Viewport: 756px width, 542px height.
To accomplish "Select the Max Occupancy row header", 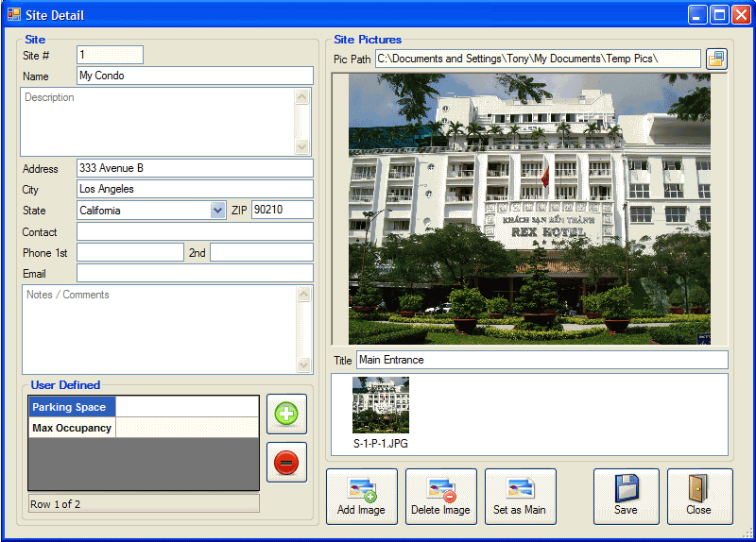I will pyautogui.click(x=72, y=428).
